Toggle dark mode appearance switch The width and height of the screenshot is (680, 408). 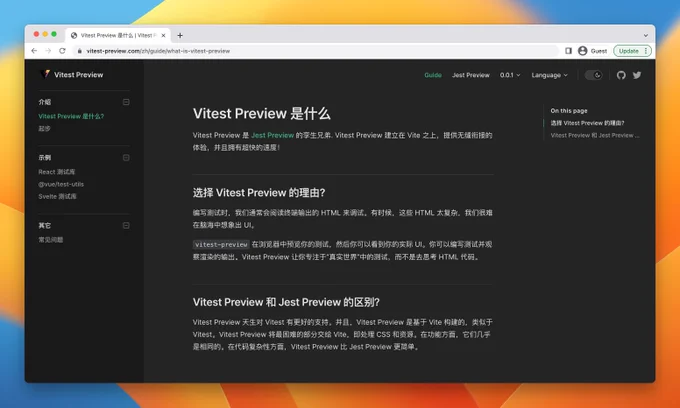coord(593,75)
